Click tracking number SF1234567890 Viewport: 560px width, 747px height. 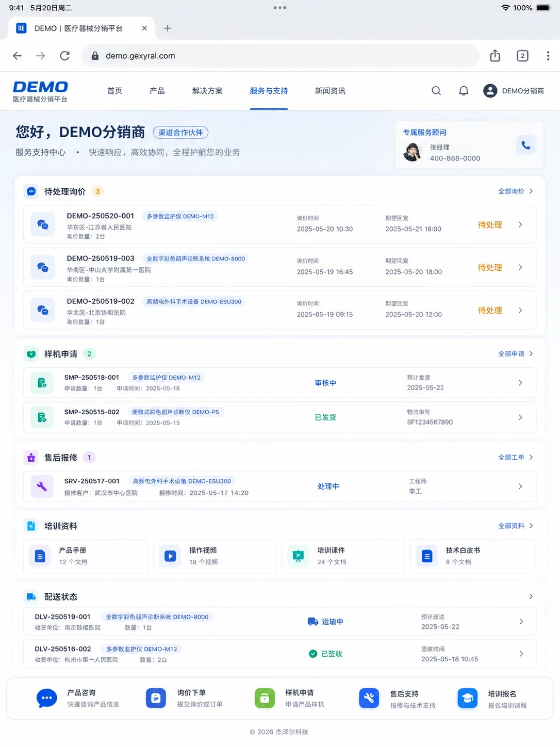pos(430,422)
